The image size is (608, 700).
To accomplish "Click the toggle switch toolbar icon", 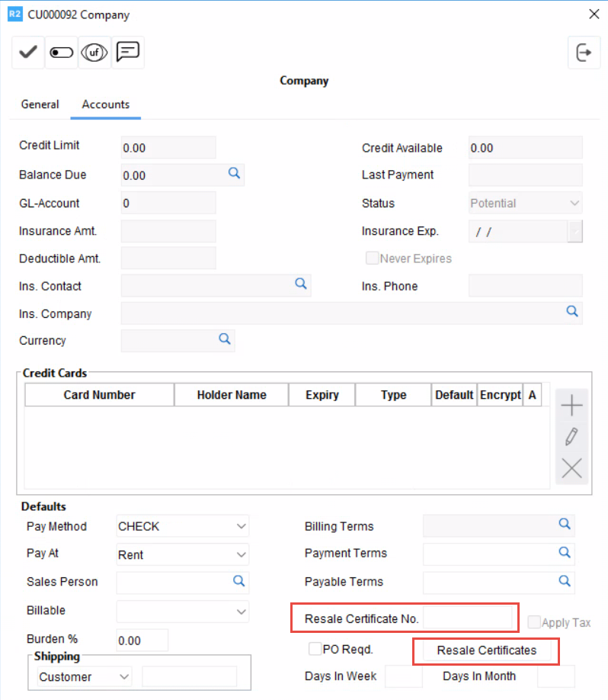I will [62, 53].
